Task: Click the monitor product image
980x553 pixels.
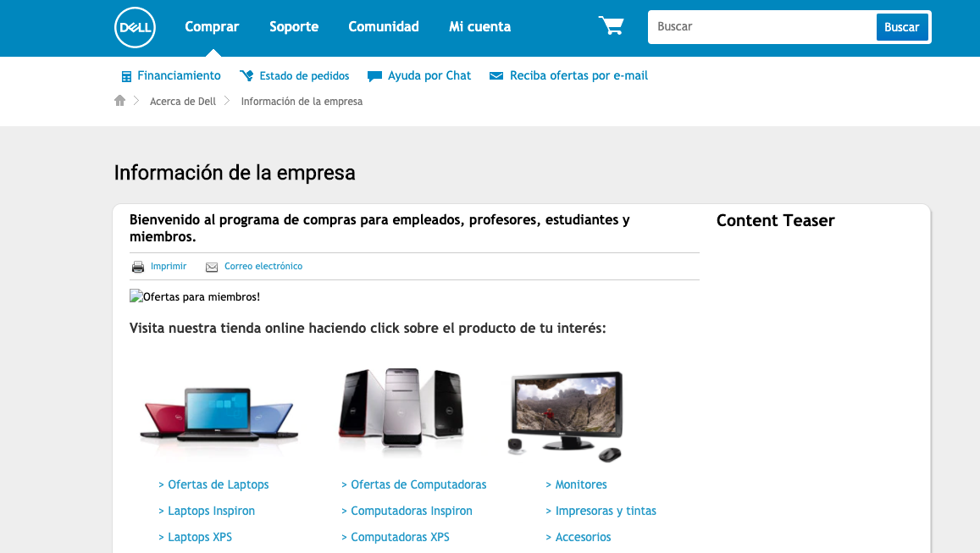Action: click(x=567, y=415)
